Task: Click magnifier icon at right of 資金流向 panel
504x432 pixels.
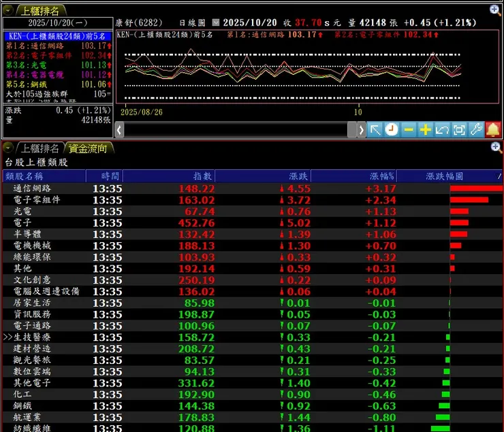Action: click(x=496, y=148)
